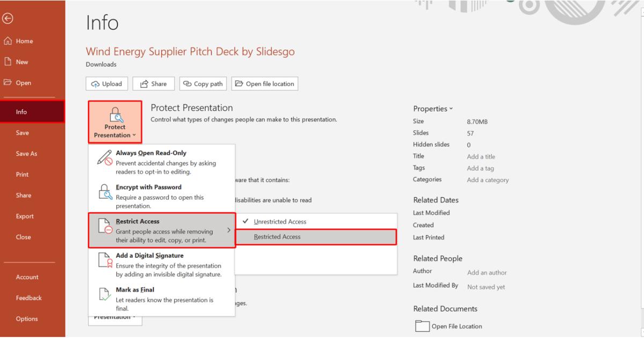The image size is (644, 338).
Task: Click the Open File Location folder icon
Action: 422,326
